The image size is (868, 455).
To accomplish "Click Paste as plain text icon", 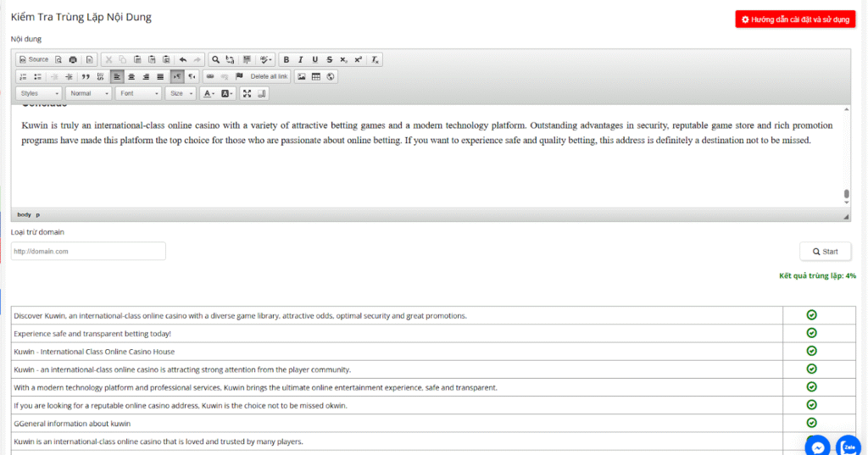I will coord(152,59).
